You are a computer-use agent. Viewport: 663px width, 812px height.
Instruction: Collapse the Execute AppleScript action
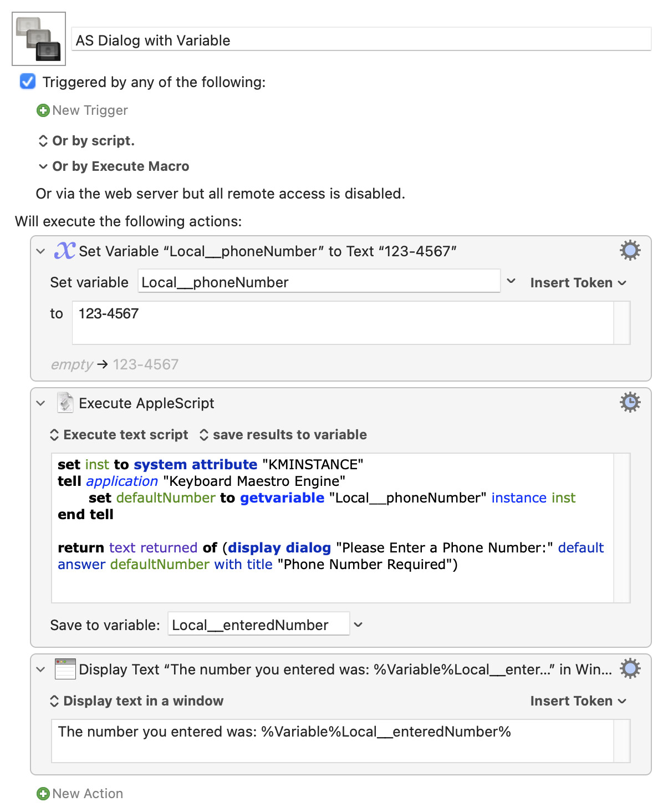40,403
